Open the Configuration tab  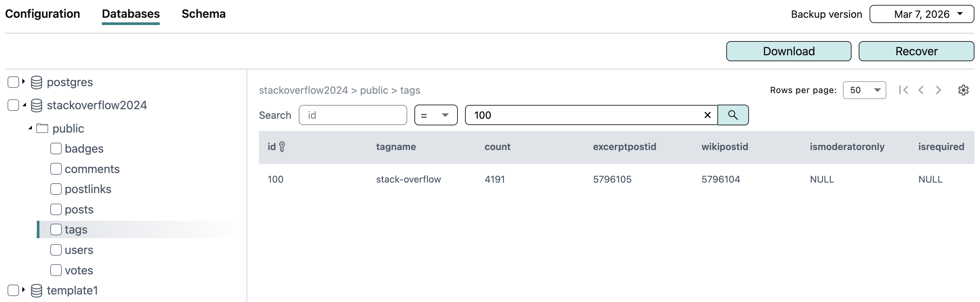(43, 14)
